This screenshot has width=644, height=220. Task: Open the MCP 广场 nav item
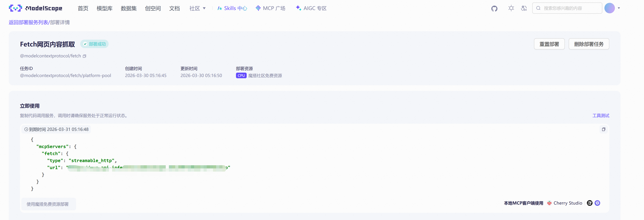270,8
